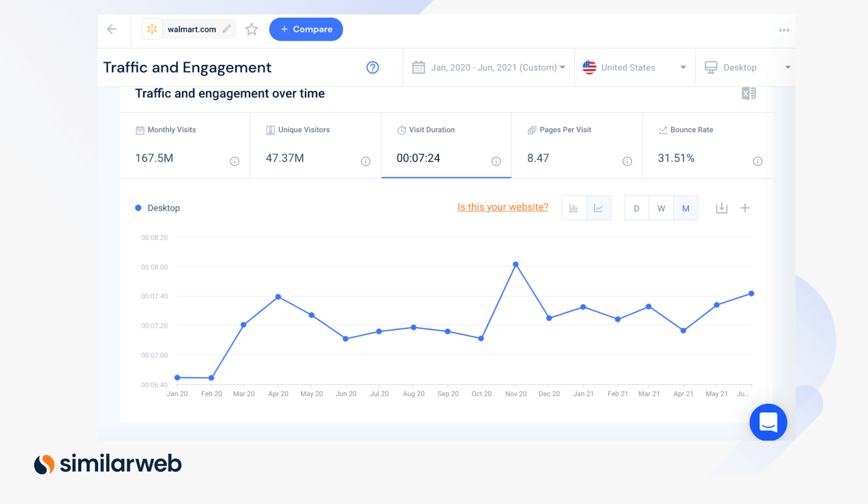Click the Sep 20 x-axis label

point(448,394)
